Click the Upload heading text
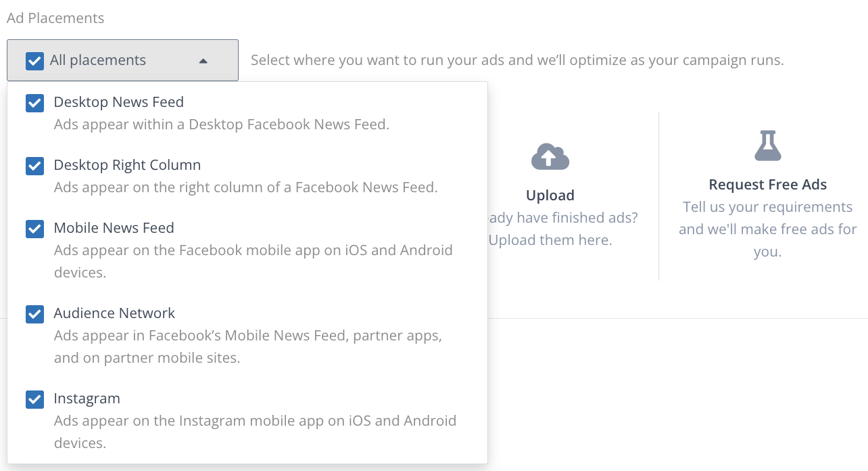 pyautogui.click(x=550, y=196)
